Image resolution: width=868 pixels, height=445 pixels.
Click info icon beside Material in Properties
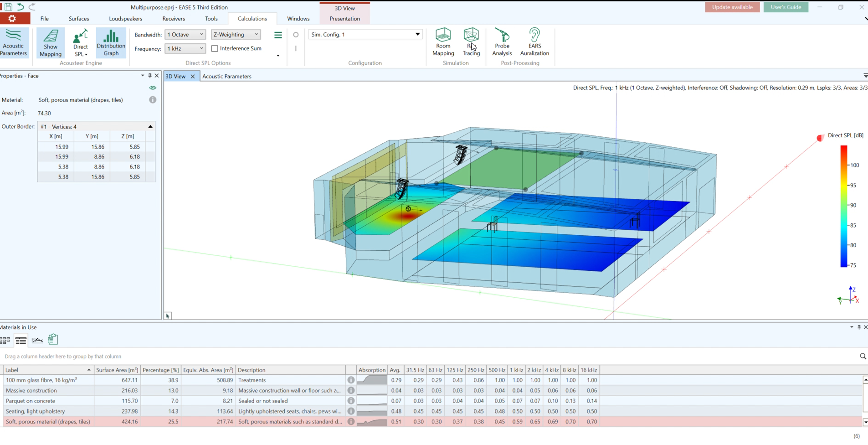[x=153, y=100]
